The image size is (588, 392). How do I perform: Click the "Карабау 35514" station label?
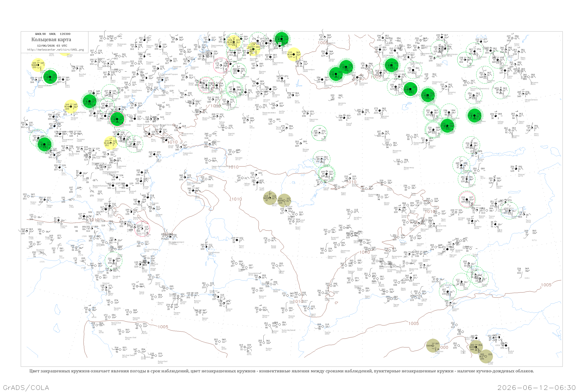[231, 134]
